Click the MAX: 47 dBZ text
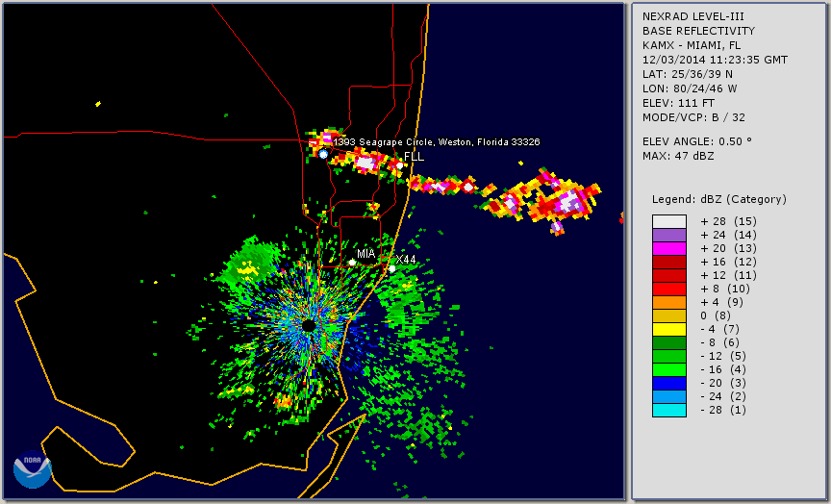 point(678,156)
